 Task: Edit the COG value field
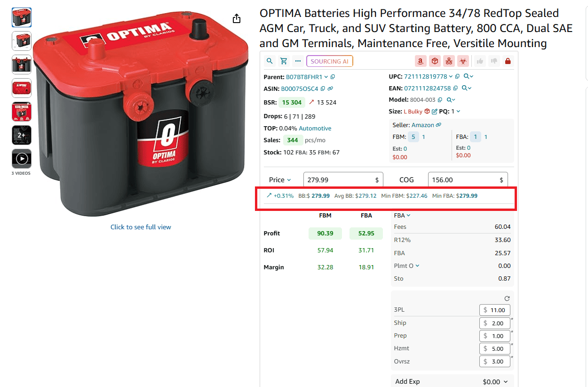(x=468, y=179)
